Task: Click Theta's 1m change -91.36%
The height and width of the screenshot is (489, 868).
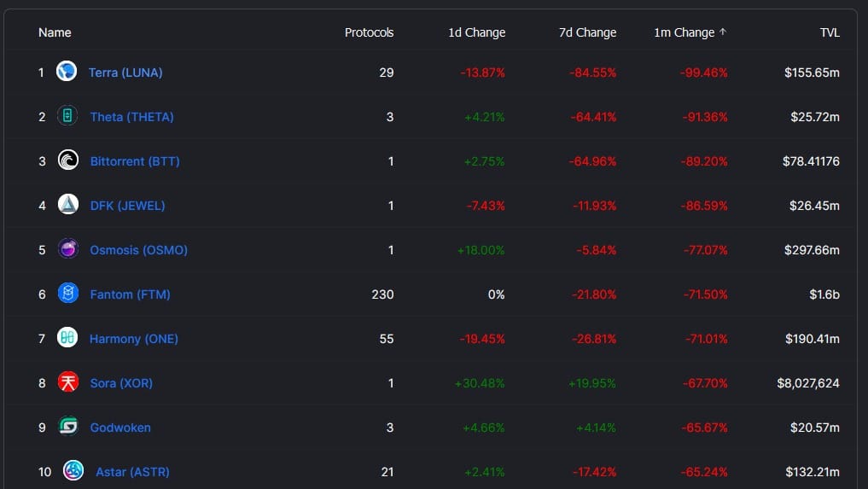Action: 705,117
